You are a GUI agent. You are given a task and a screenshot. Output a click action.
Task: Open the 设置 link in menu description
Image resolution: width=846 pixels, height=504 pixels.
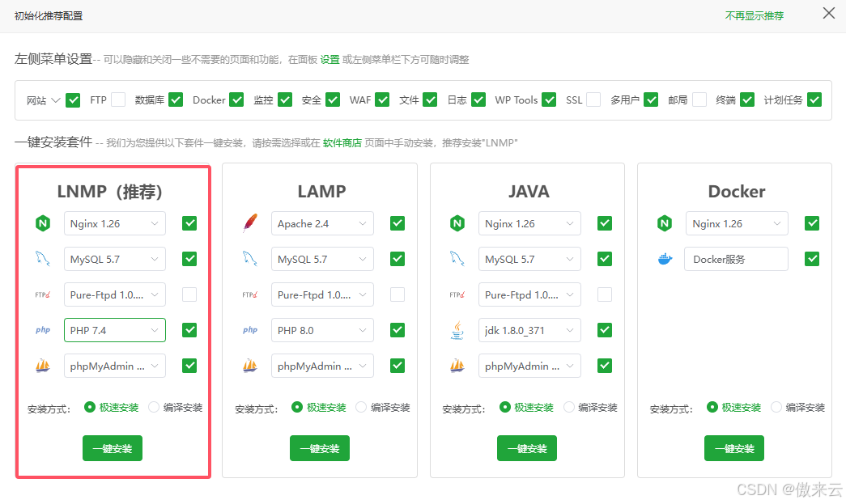pos(329,59)
